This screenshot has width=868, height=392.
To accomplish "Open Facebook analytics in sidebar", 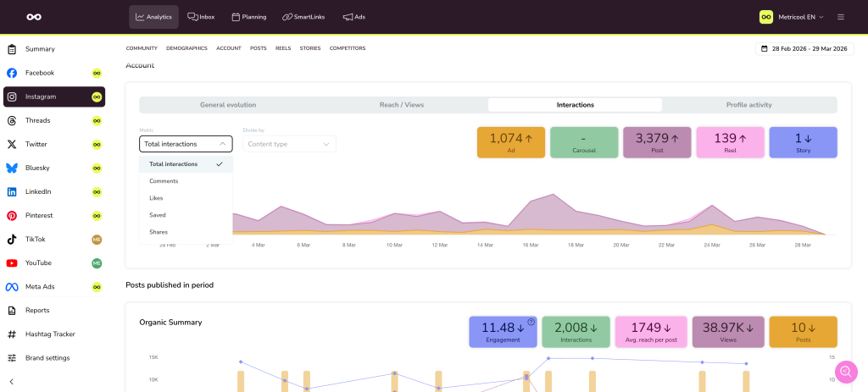I will [40, 73].
